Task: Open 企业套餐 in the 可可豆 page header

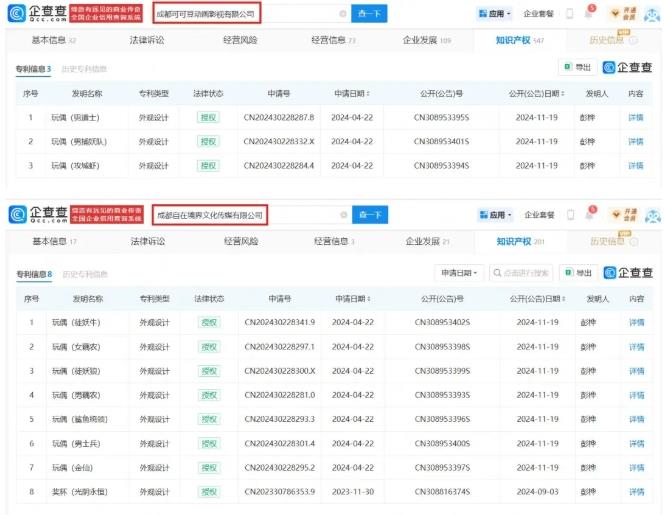Action: pyautogui.click(x=538, y=14)
